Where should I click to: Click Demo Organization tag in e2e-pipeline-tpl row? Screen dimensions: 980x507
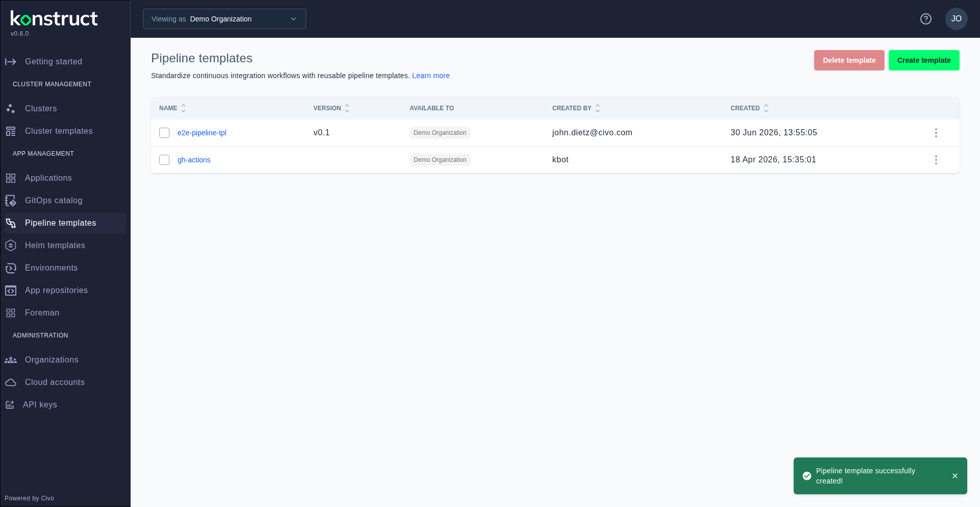point(440,133)
